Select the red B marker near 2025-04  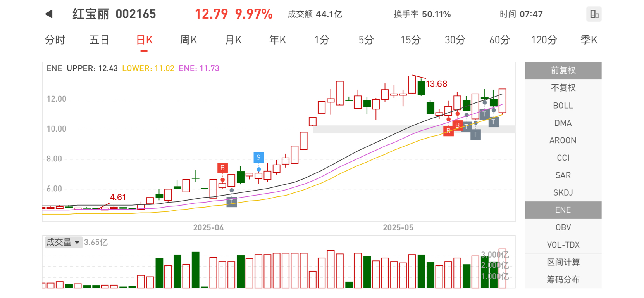click(x=222, y=168)
